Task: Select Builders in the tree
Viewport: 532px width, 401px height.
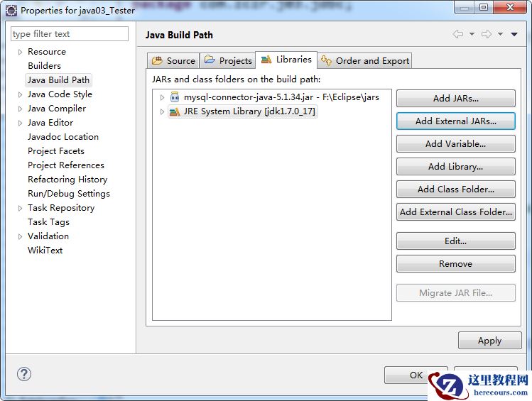Action: (45, 66)
